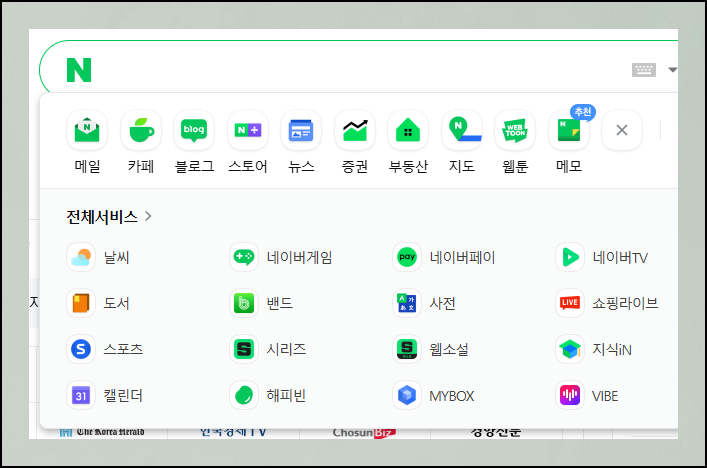
Task: Open the on-screen keyboard icon
Action: (643, 70)
